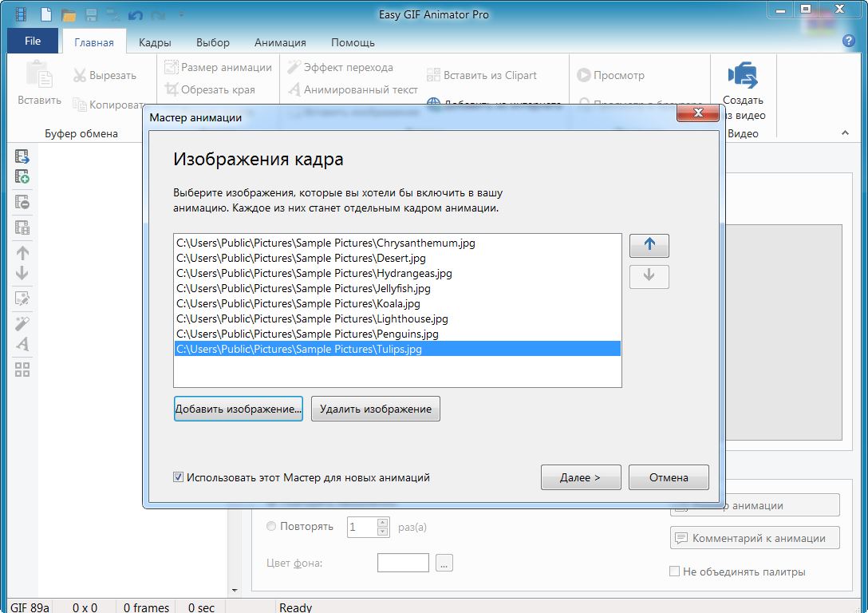Viewport: 868px width, 613px height.
Task: Click the undo arrow in the title bar
Action: pos(135,15)
